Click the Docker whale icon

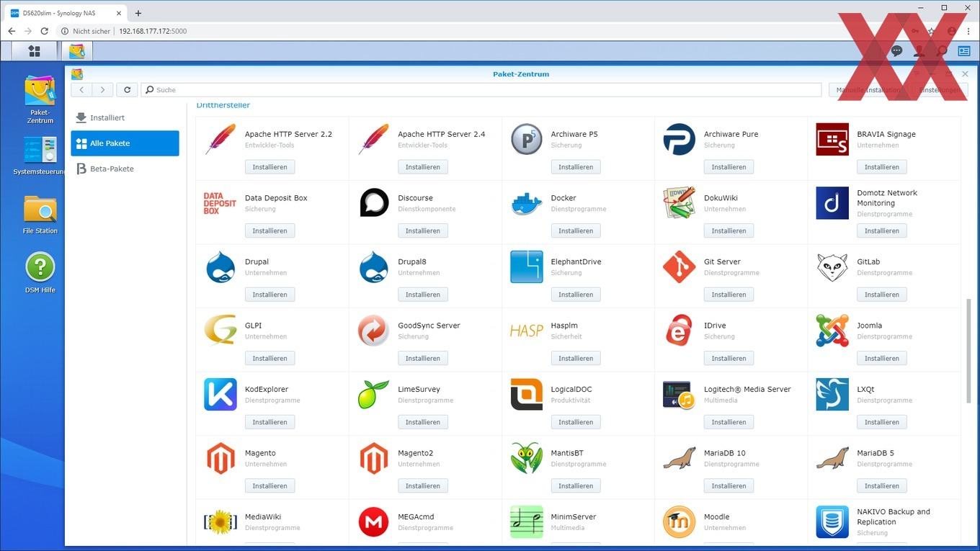(527, 204)
